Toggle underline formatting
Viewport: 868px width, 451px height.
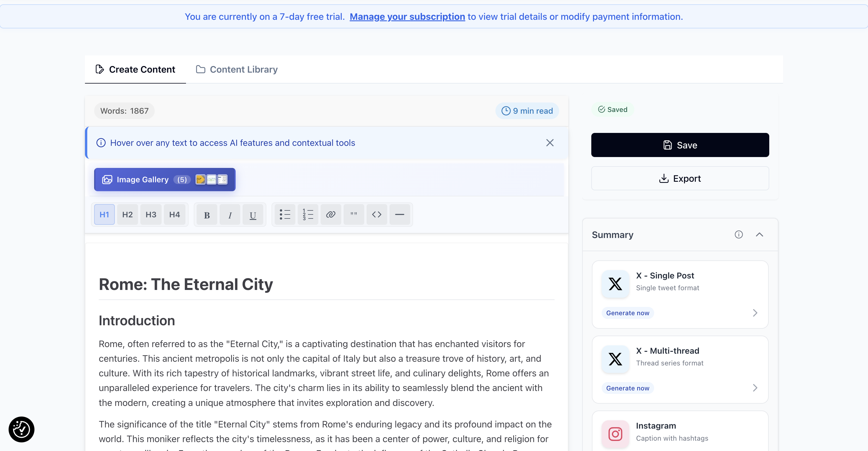253,214
